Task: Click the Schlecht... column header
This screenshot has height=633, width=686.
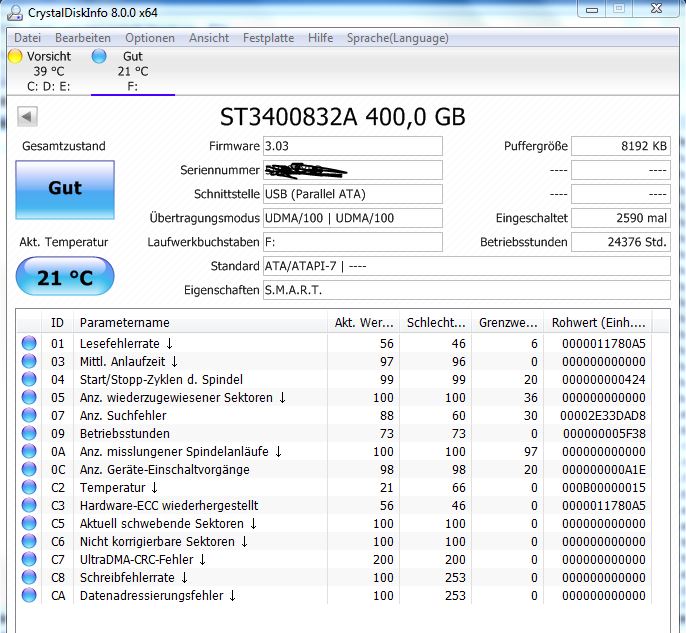Action: (x=435, y=323)
